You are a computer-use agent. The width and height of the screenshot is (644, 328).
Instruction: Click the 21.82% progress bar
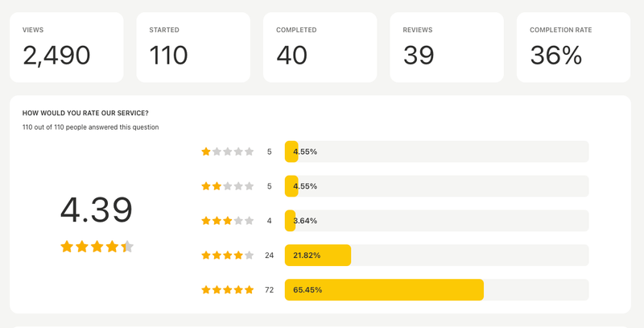(436, 255)
